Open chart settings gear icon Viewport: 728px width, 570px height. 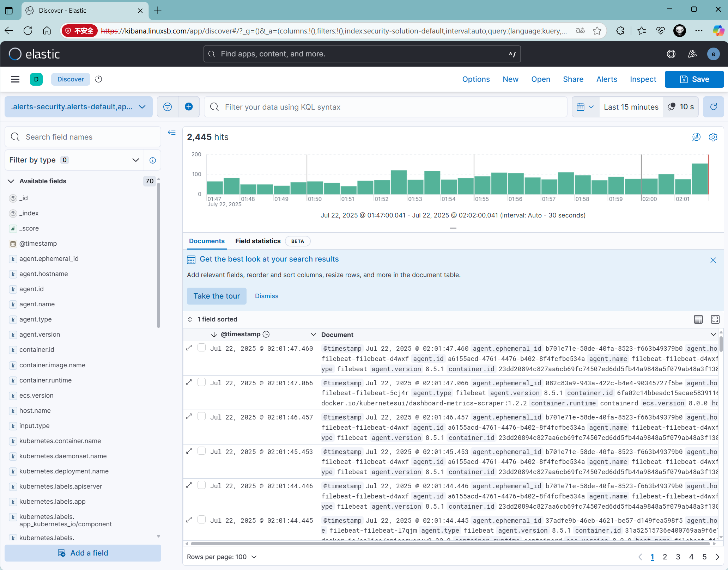click(713, 137)
